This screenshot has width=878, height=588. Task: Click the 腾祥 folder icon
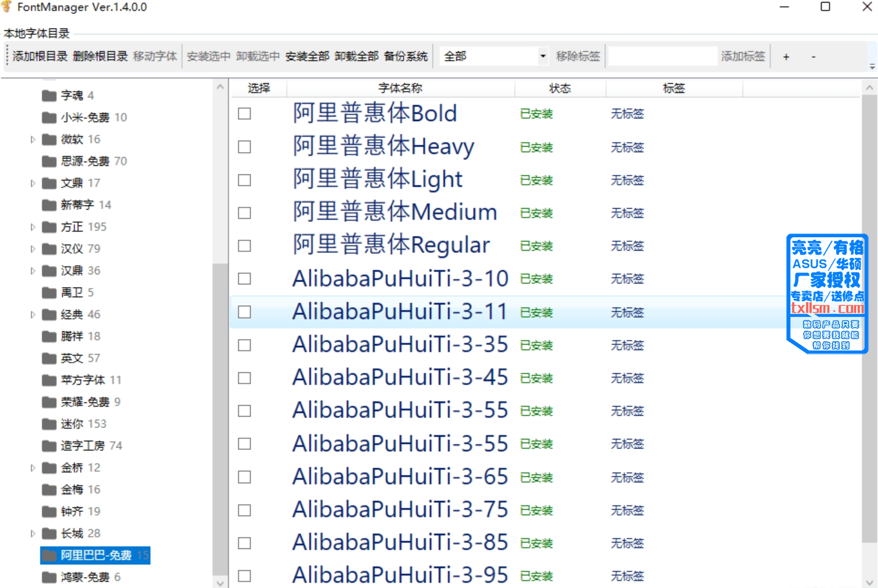[x=49, y=336]
